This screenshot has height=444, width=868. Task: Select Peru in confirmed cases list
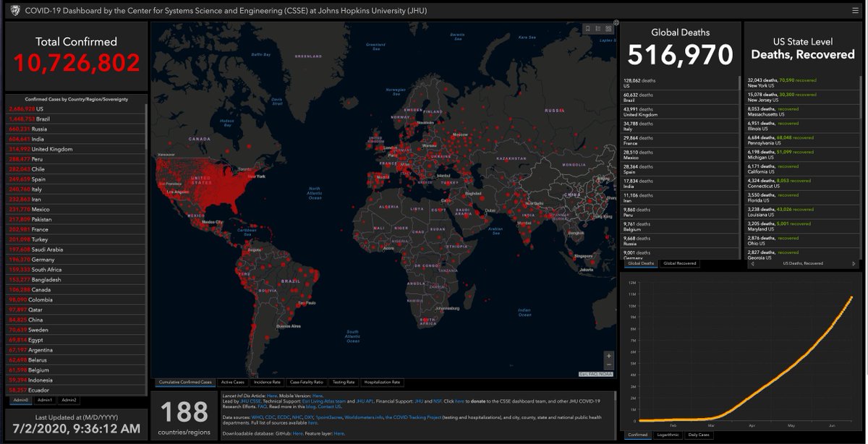76,159
